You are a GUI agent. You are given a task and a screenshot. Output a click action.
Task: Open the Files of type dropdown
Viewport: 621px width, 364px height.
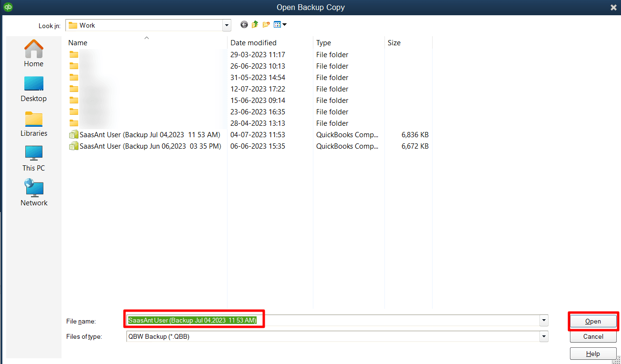pos(544,336)
